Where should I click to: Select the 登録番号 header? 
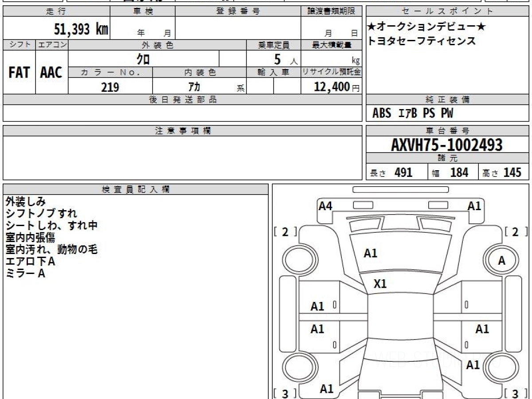(x=238, y=12)
